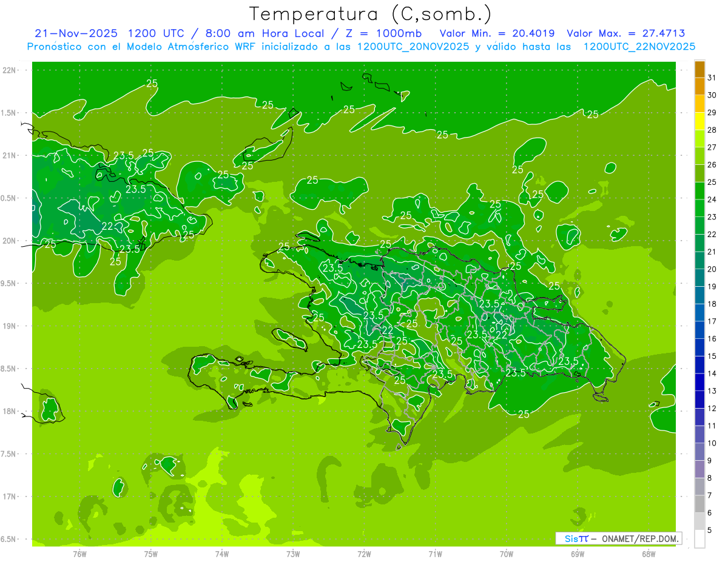728x562 pixels.
Task: Click the 20N latitude axis label
Action: [x=10, y=241]
